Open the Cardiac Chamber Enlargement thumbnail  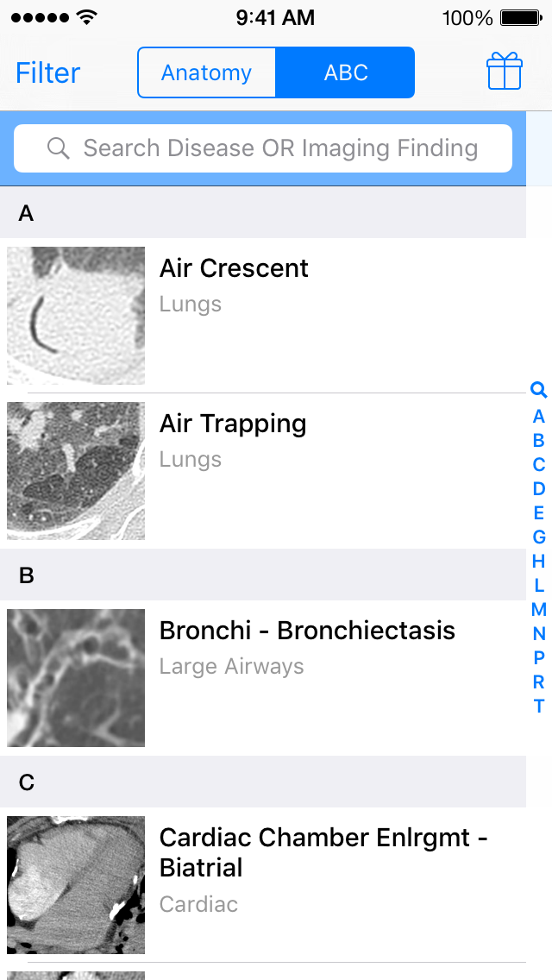click(76, 885)
